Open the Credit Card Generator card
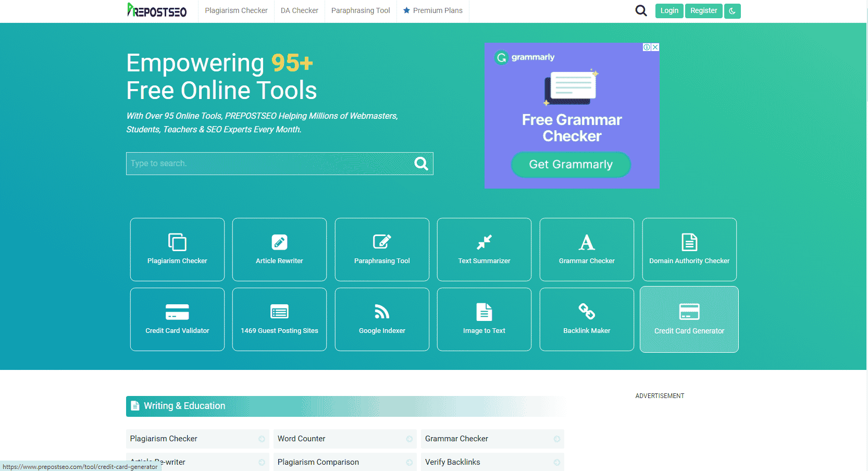This screenshot has height=471, width=868. (689, 319)
